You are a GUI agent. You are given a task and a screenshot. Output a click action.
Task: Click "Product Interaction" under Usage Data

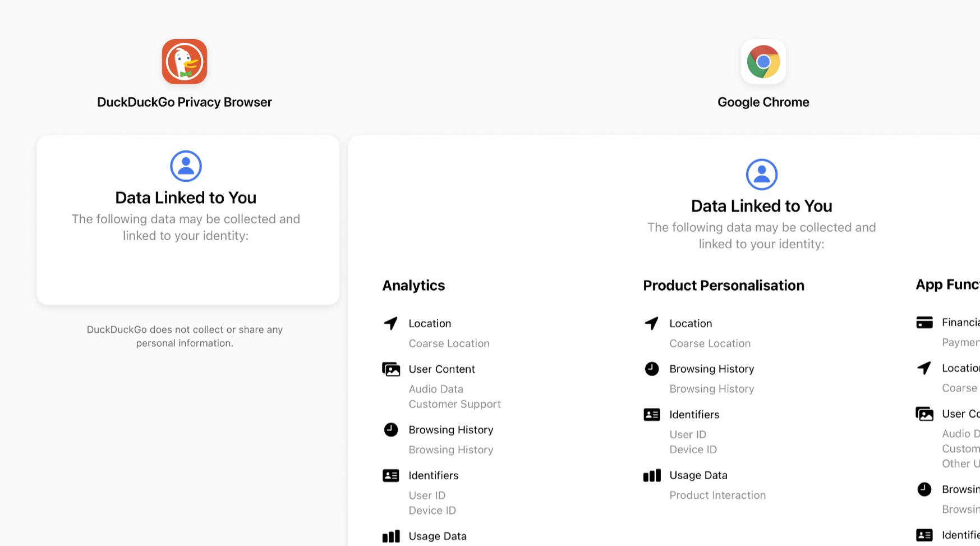717,495
